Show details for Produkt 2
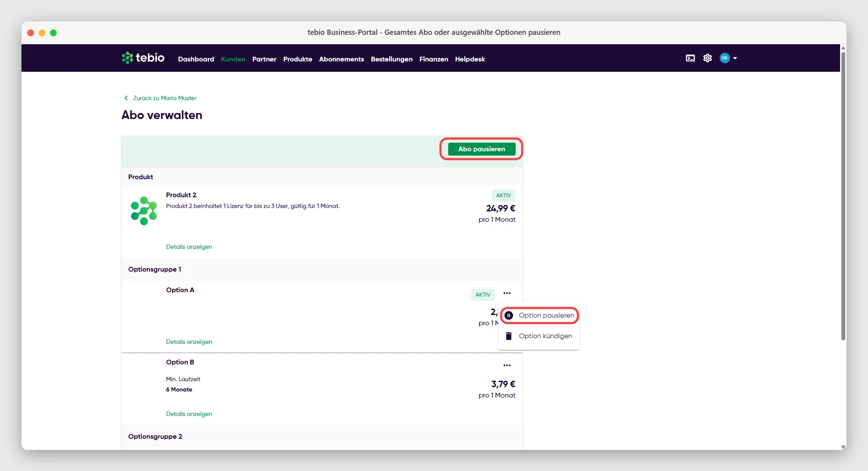 pyautogui.click(x=189, y=247)
